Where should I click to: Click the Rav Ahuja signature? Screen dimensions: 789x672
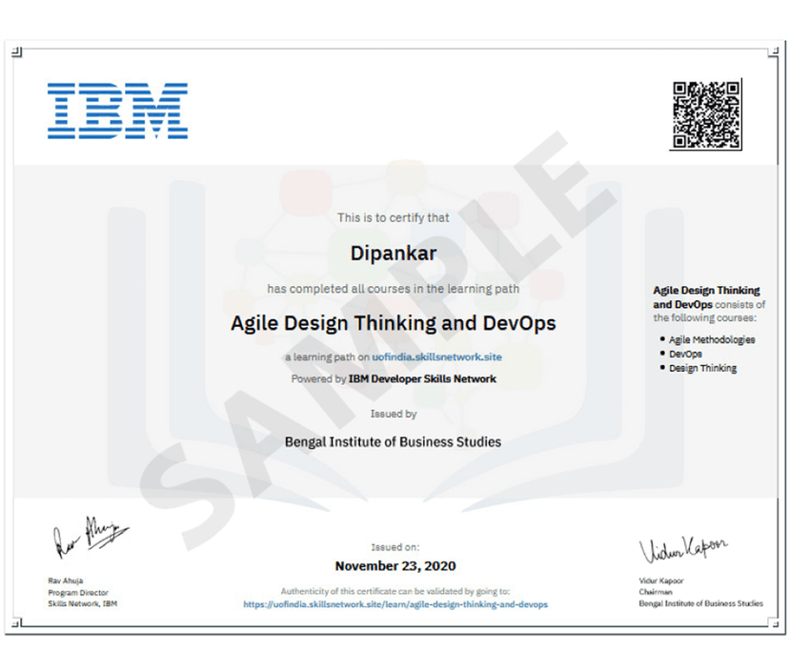(x=91, y=537)
